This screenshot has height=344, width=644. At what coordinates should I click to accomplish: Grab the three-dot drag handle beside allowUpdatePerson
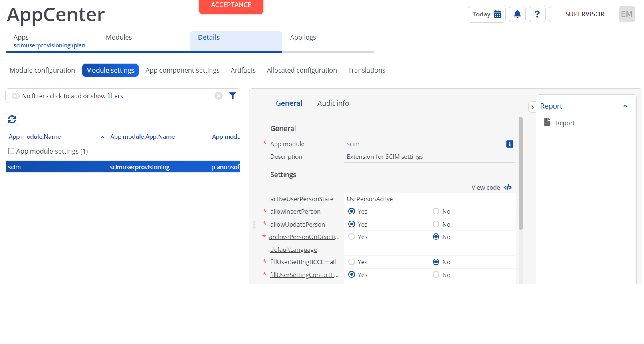(x=254, y=224)
